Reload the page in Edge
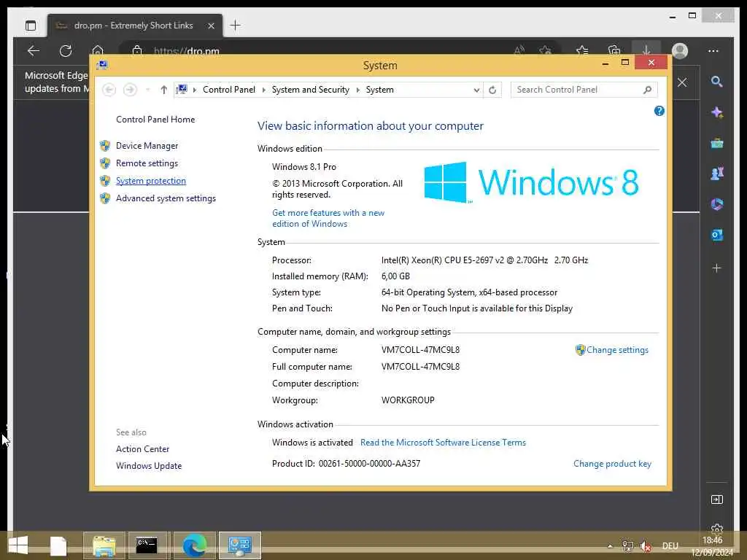 66,50
